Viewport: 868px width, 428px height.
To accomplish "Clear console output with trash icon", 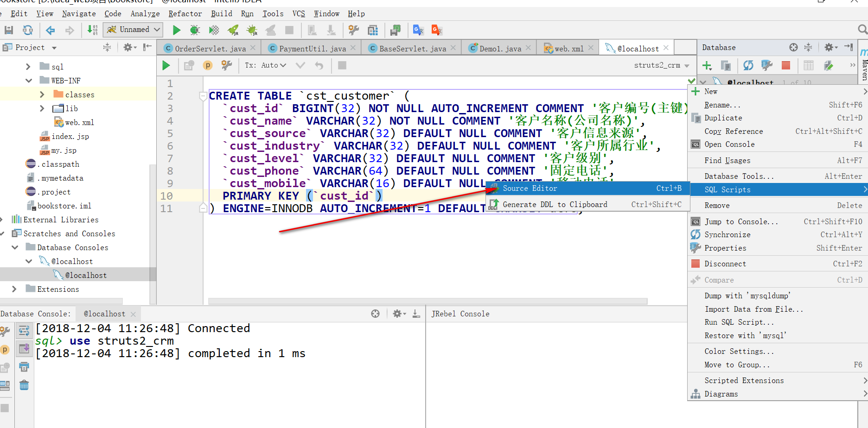I will point(24,385).
